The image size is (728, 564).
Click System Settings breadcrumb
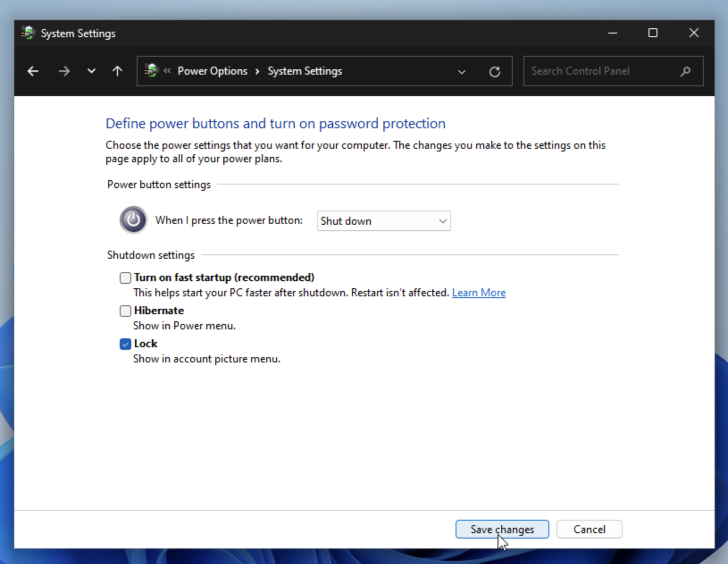tap(305, 71)
